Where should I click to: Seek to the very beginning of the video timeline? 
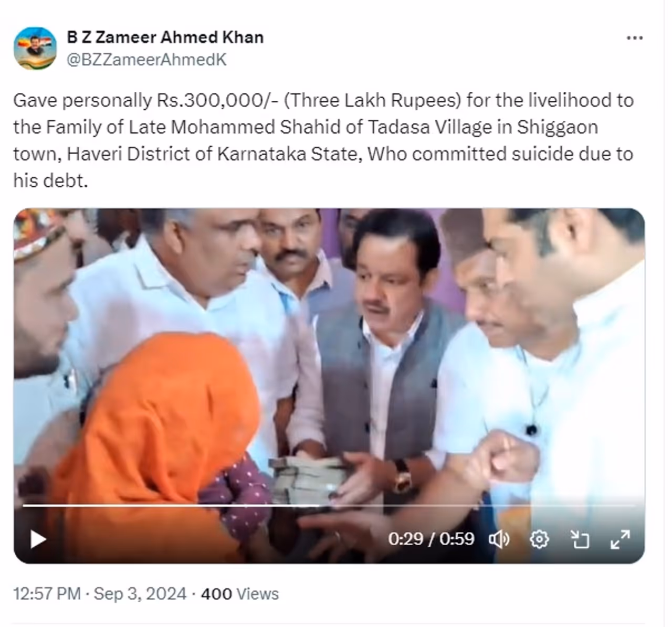24,506
